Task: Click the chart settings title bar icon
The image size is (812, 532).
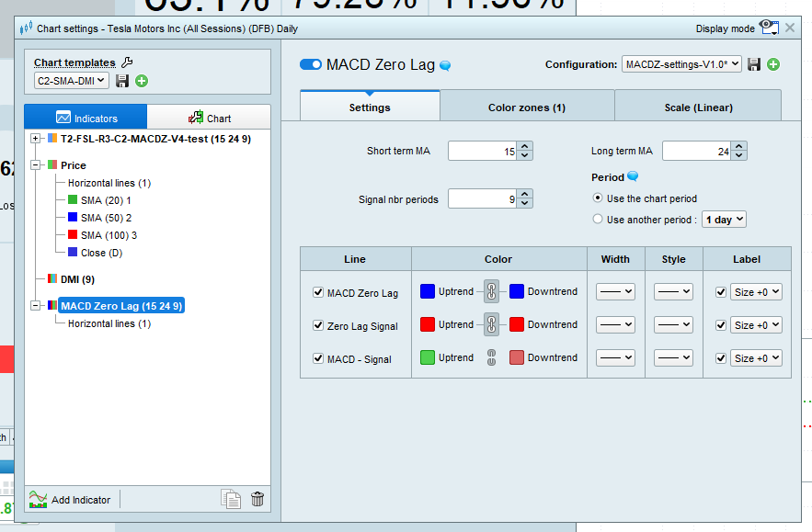Action: [x=26, y=28]
